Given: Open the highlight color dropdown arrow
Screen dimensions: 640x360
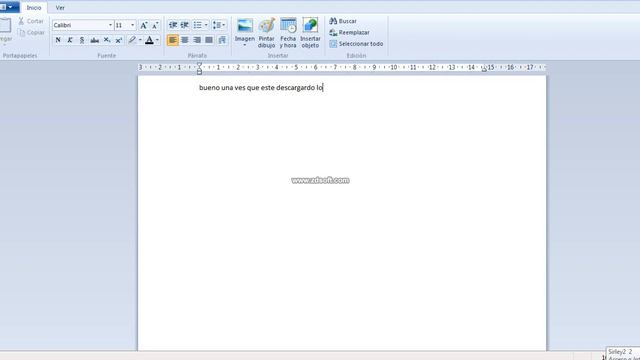Looking at the screenshot, I should pyautogui.click(x=140, y=40).
